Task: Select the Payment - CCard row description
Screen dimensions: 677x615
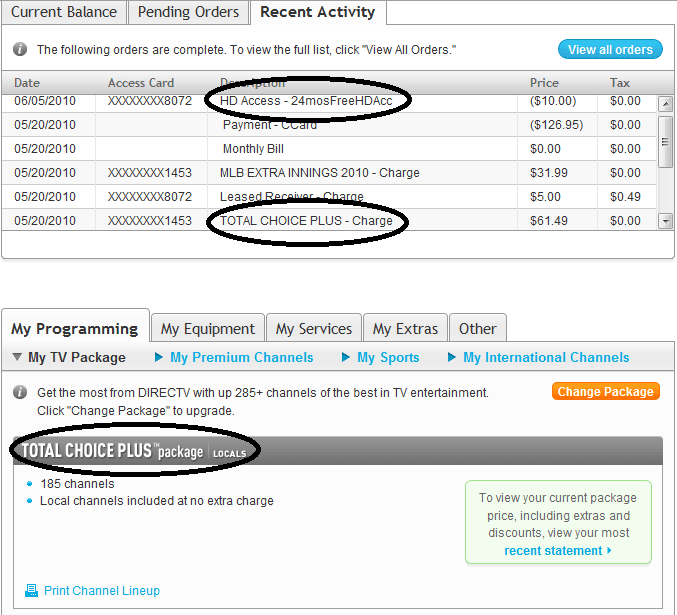Action: point(270,125)
